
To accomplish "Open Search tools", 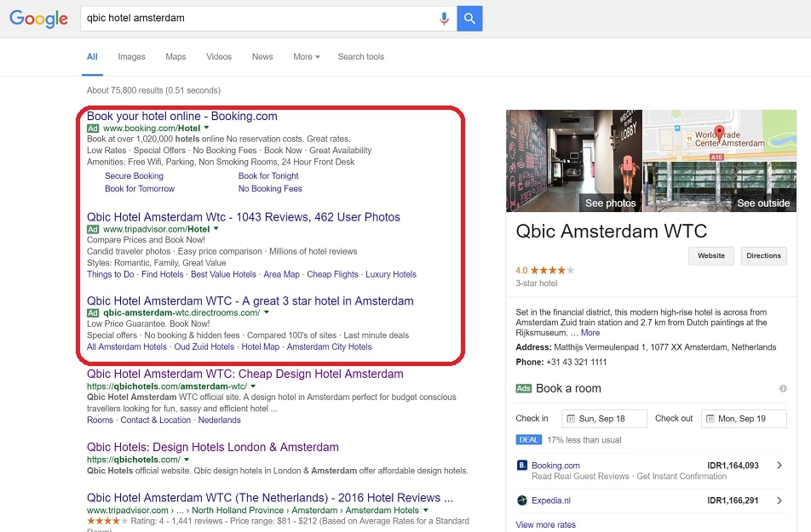I will (x=361, y=57).
